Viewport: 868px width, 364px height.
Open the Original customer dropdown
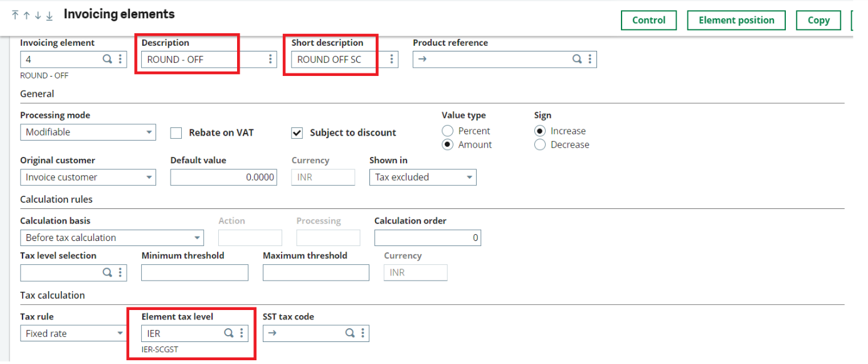coord(149,178)
